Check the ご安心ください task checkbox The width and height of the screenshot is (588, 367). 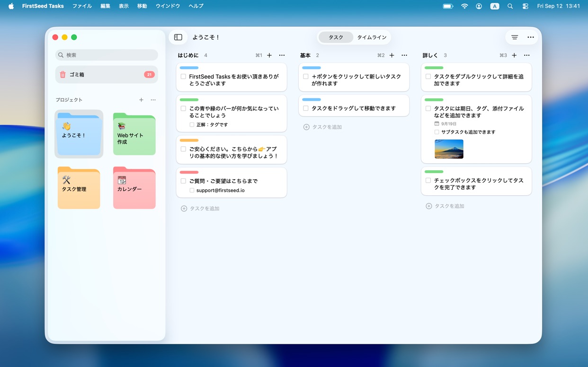click(x=183, y=149)
